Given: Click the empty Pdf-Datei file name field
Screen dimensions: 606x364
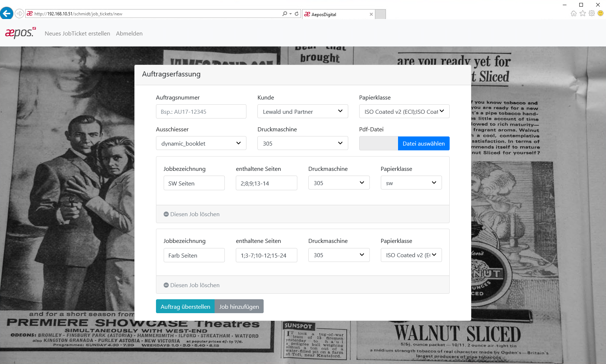Looking at the screenshot, I should click(x=379, y=143).
